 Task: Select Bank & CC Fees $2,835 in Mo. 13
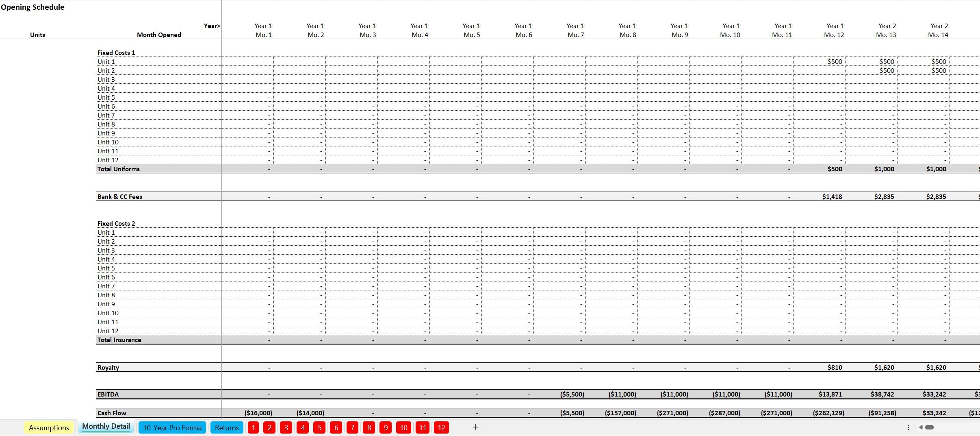(x=884, y=196)
